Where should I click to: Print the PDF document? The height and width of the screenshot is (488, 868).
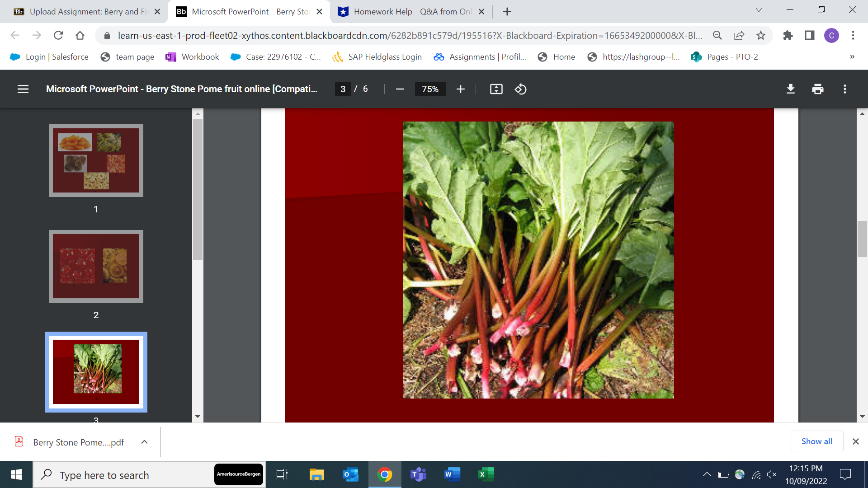817,89
